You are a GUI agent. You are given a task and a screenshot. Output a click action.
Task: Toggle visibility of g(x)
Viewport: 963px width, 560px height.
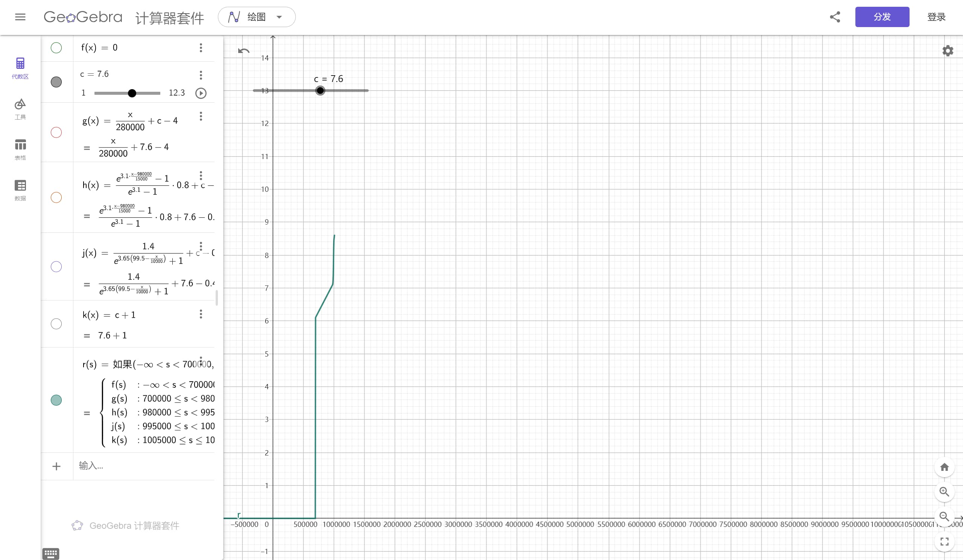coord(56,132)
